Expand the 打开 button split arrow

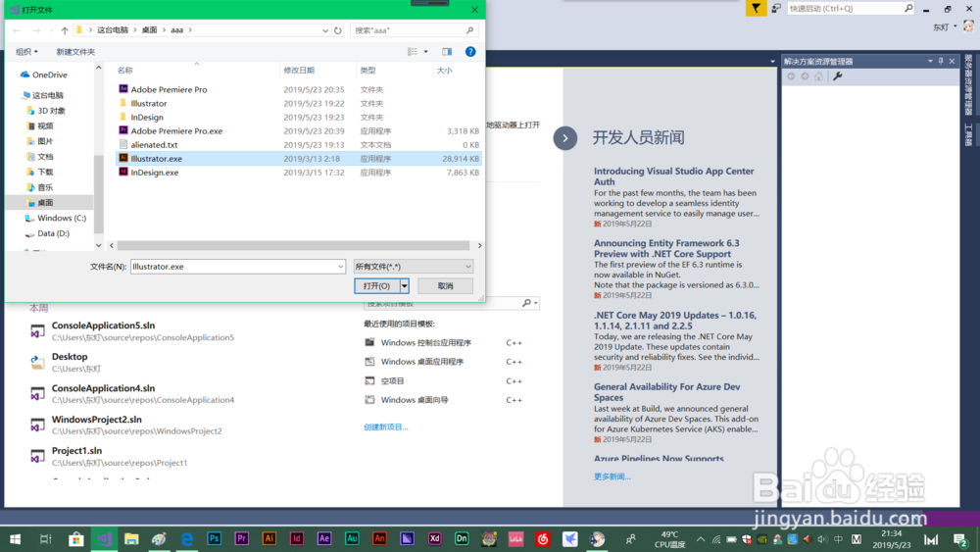pyautogui.click(x=405, y=285)
